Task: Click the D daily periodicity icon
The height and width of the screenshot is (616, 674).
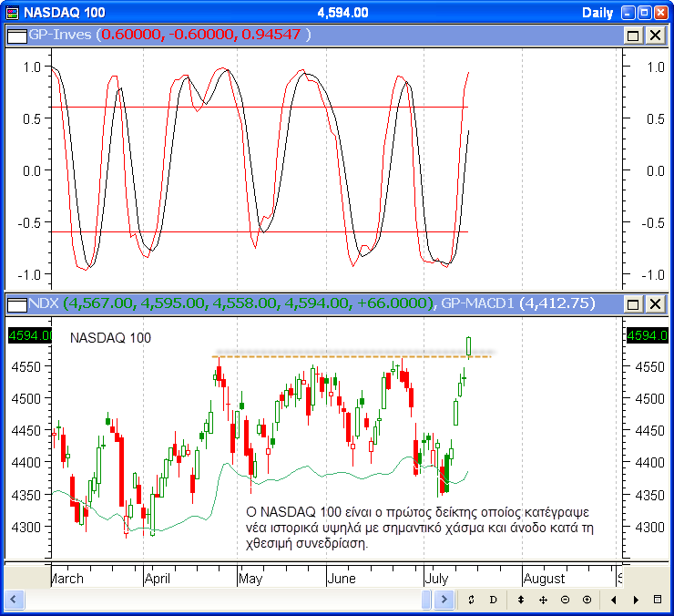Action: coord(493,600)
